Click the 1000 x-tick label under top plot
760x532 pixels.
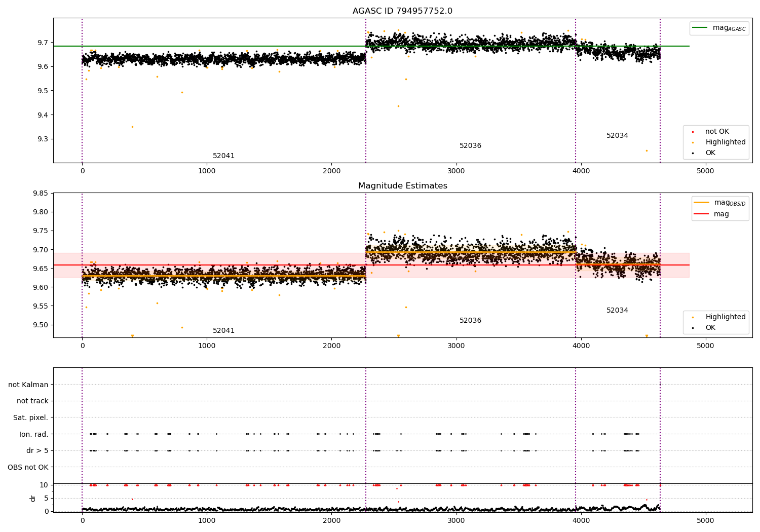(207, 171)
